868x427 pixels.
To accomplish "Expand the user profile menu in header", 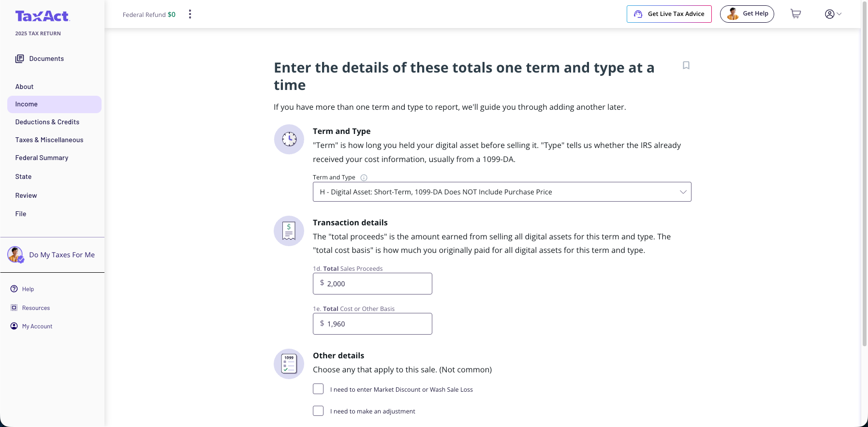I will (x=833, y=14).
